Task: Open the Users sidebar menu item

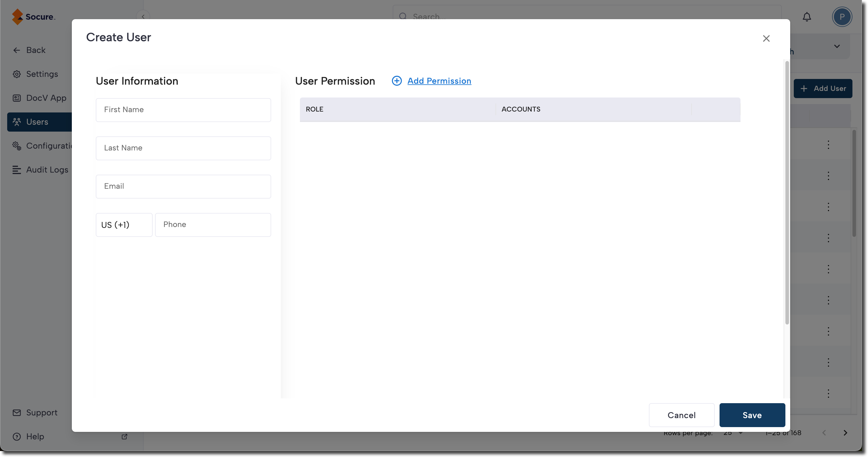Action: pos(37,122)
